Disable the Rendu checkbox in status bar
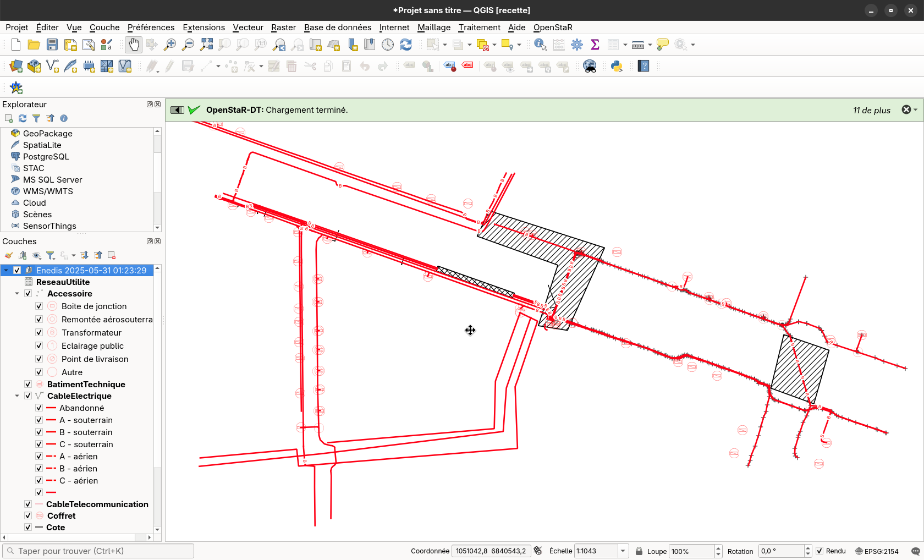924x560 pixels. 819,551
